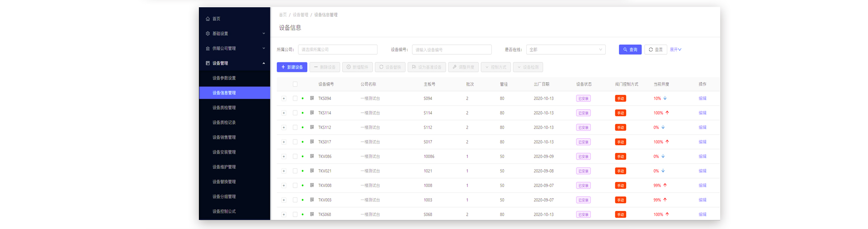Focus the 设备编号 input field
Screen dimensions: 868x229
(x=451, y=50)
